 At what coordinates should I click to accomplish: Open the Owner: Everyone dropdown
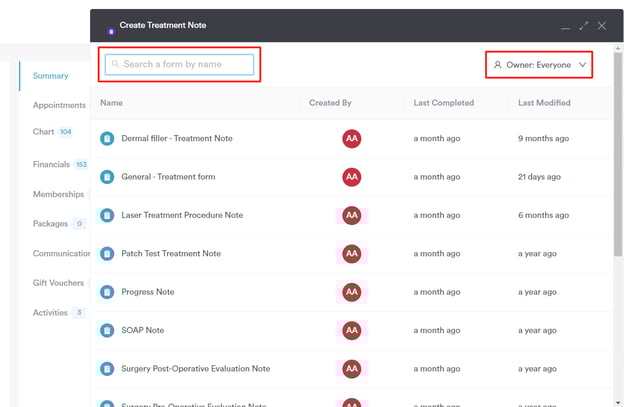[x=539, y=65]
